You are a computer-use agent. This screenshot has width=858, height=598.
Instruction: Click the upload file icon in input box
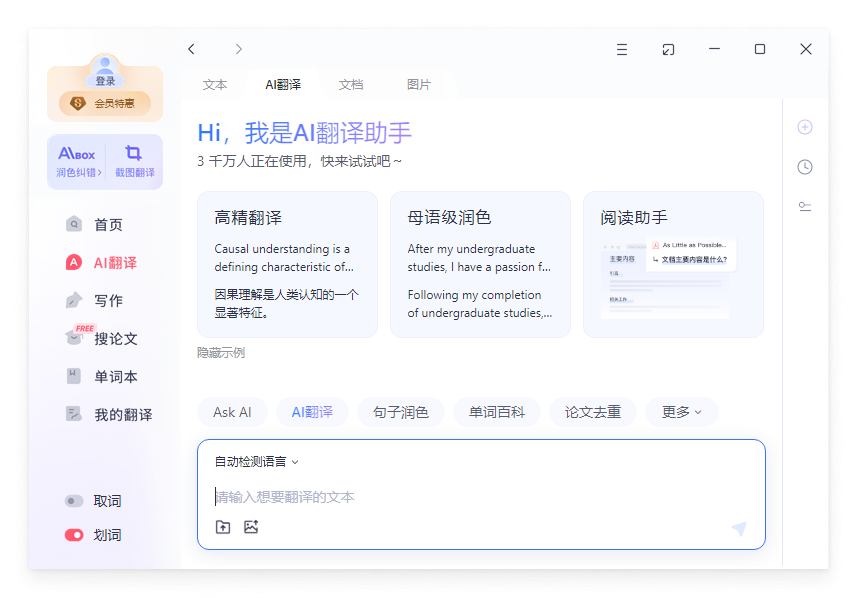click(x=223, y=526)
